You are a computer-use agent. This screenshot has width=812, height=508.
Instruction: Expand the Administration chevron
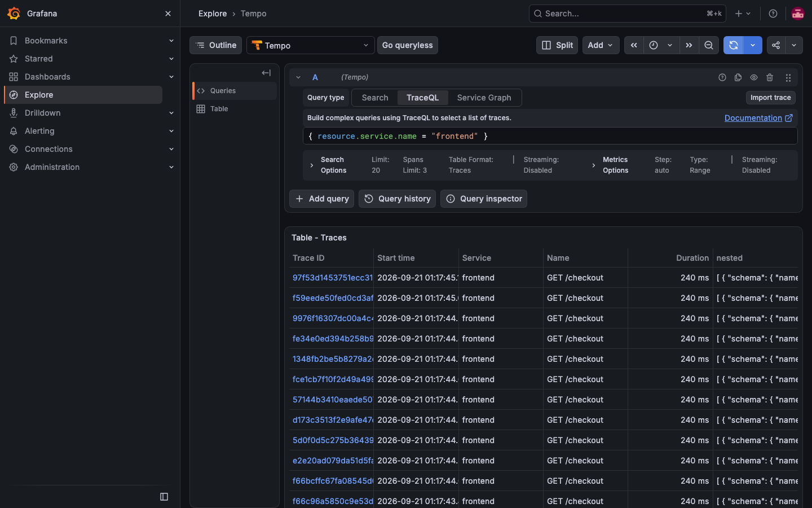tap(171, 167)
